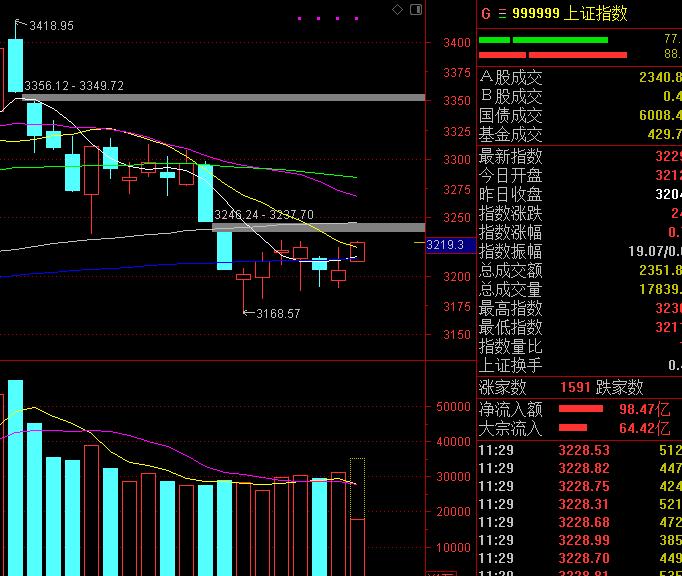Image resolution: width=682 pixels, height=576 pixels.
Task: Select the 指数量比 row label
Action: click(511, 346)
